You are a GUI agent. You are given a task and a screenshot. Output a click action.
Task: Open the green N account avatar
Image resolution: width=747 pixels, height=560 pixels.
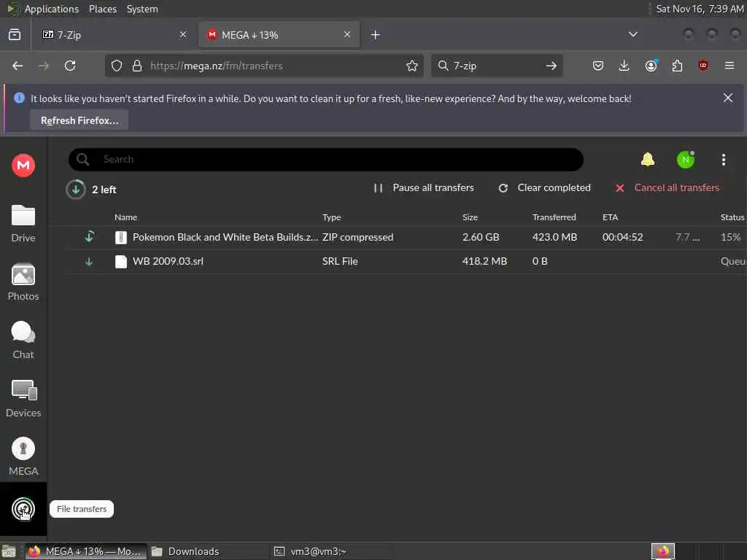point(686,160)
